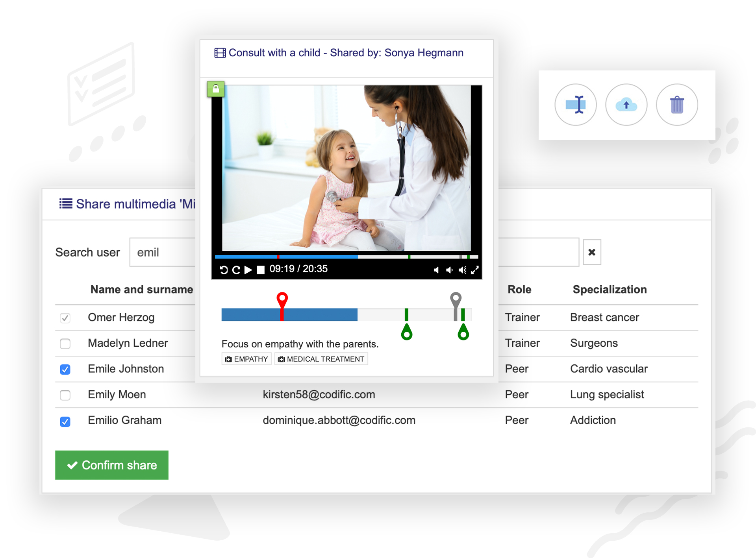Mute the video with the speaker icon

pyautogui.click(x=436, y=270)
